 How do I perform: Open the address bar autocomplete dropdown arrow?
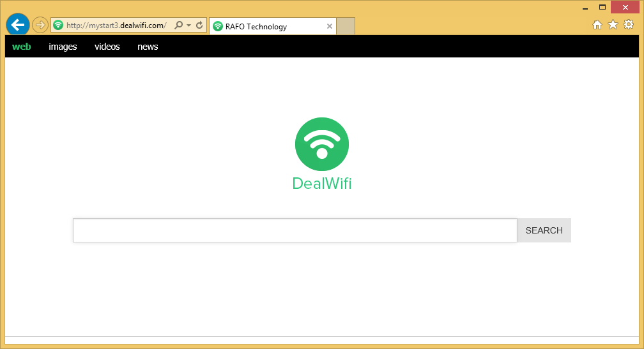coord(188,26)
